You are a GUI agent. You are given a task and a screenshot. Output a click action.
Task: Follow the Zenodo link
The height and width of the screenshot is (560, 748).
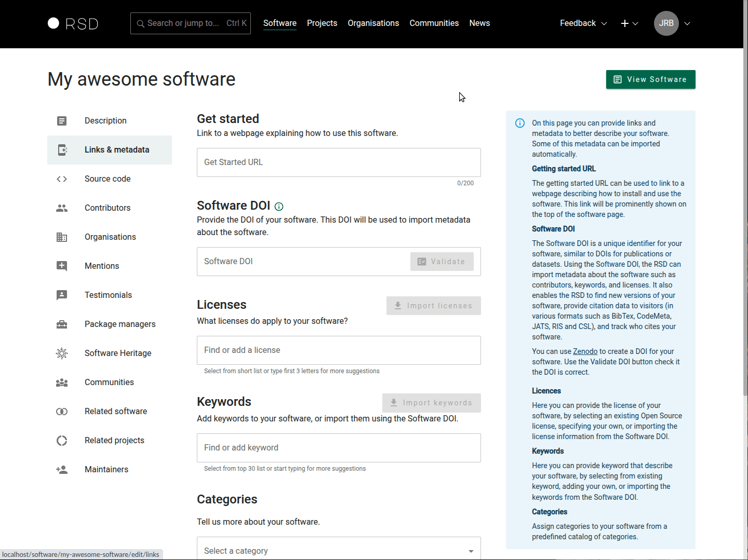[585, 351]
